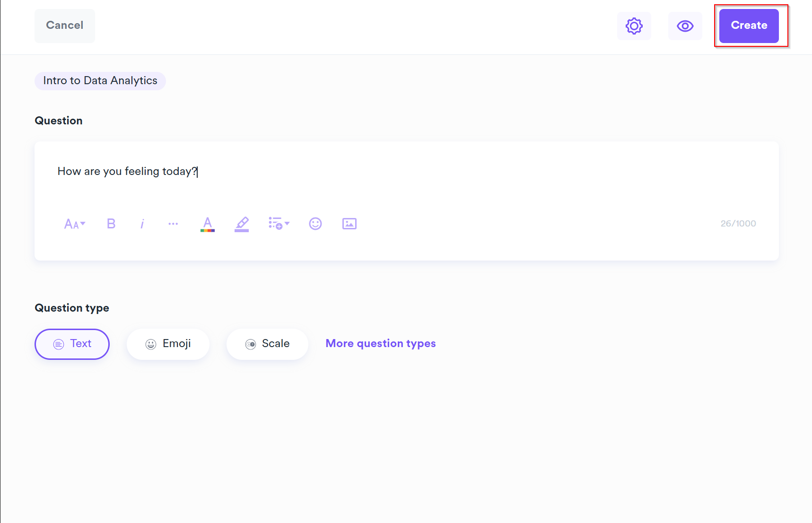Click the highlighter marker icon
Image resolution: width=812 pixels, height=523 pixels.
click(x=242, y=224)
